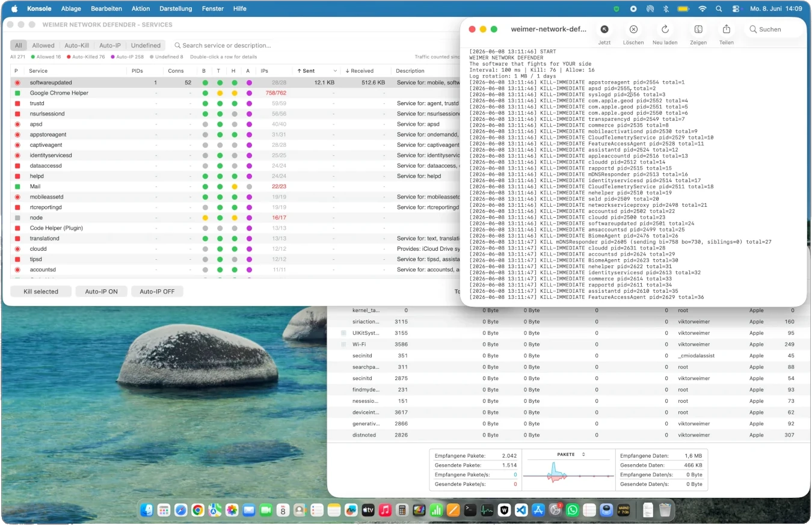The height and width of the screenshot is (525, 812).
Task: Open the Aktion menu
Action: coord(141,9)
